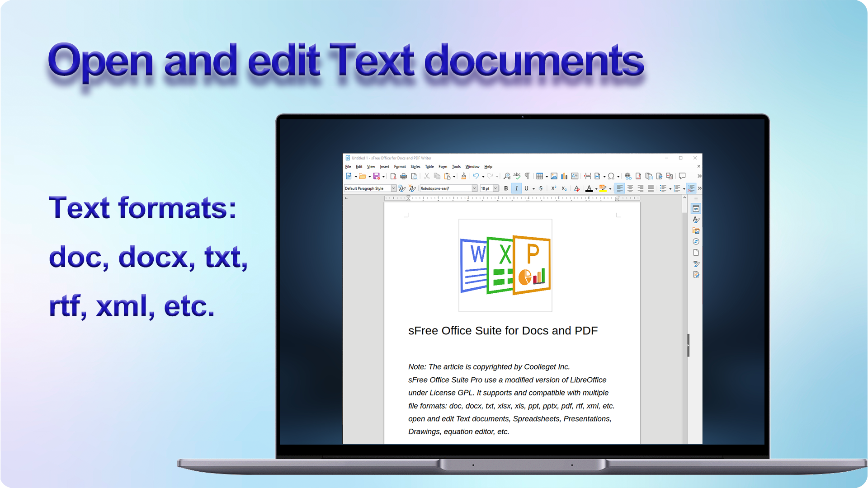
Task: Expand Roboto font name dropdown
Action: tap(474, 188)
